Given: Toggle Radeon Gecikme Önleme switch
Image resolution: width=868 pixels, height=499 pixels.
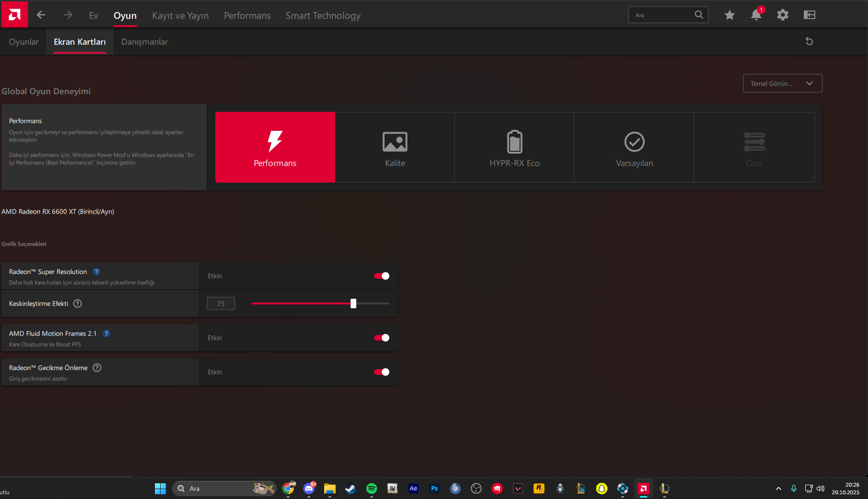Looking at the screenshot, I should pyautogui.click(x=382, y=372).
